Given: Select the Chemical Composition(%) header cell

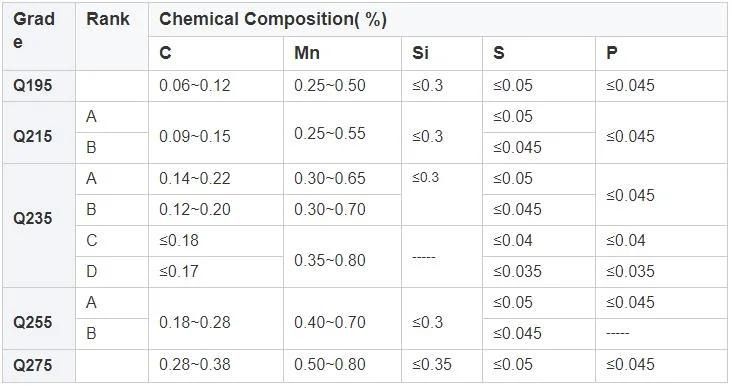Looking at the screenshot, I should coord(437,20).
